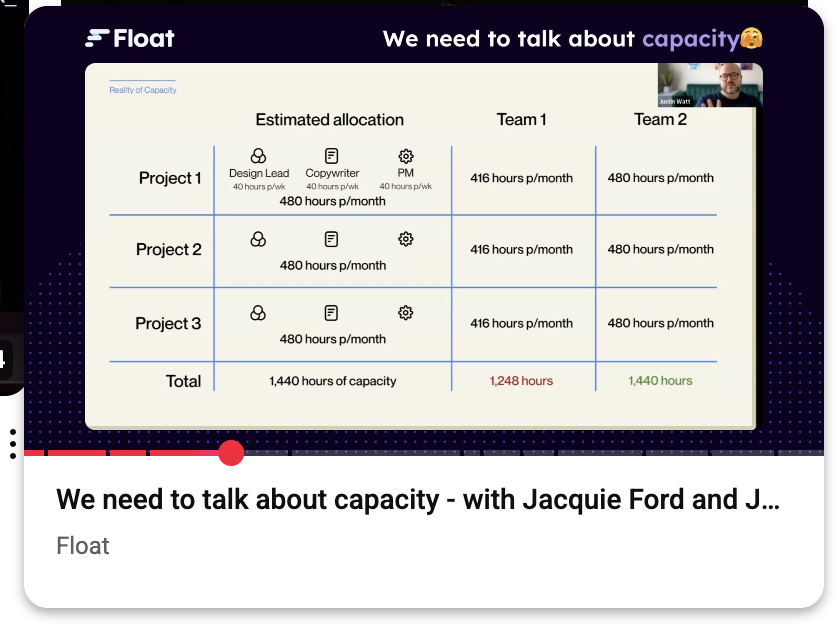Click the Copywriter document icon in Project 1
This screenshot has width=840, height=624.
332,156
